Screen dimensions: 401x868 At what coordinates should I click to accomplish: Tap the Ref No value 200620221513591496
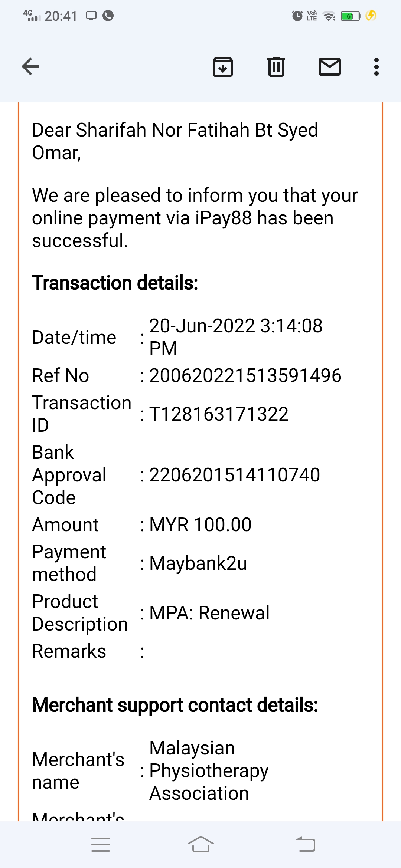coord(245,375)
